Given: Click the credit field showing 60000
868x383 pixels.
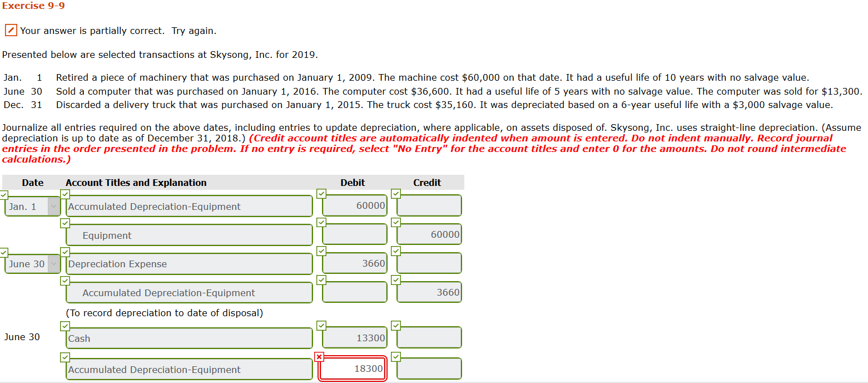Looking at the screenshot, I should coord(429,235).
